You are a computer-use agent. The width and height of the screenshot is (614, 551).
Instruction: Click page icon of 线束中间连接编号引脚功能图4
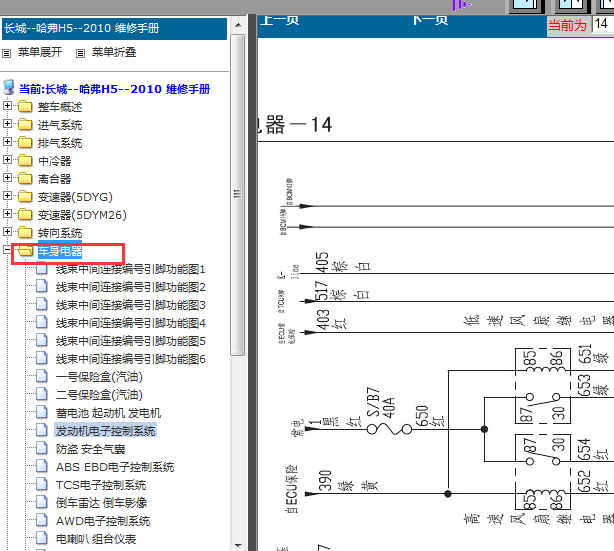point(42,322)
